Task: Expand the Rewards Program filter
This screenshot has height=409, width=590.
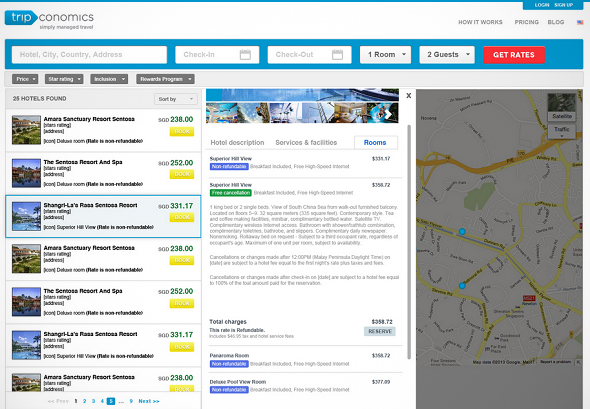Action: click(x=165, y=79)
